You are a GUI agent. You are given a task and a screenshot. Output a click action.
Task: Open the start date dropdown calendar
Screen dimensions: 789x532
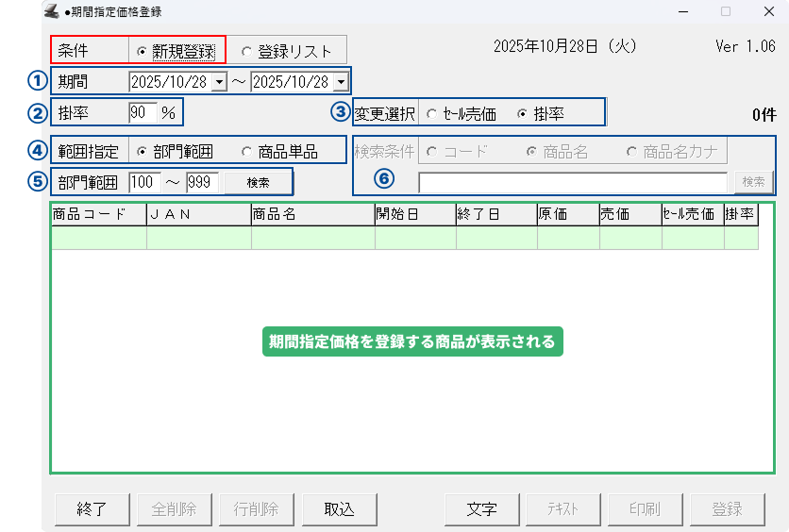click(x=219, y=82)
